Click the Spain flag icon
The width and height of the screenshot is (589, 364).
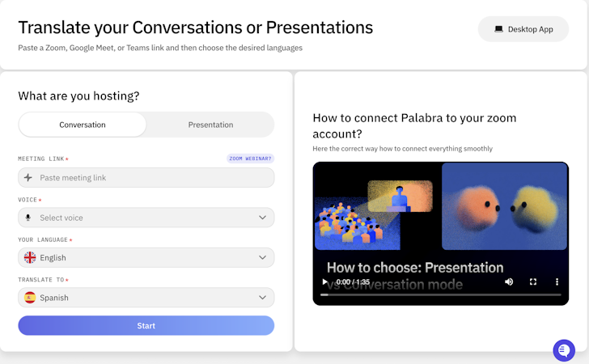coord(30,298)
